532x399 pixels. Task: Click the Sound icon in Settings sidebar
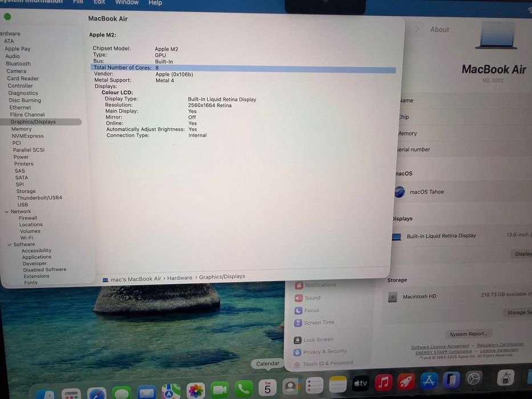click(x=298, y=298)
